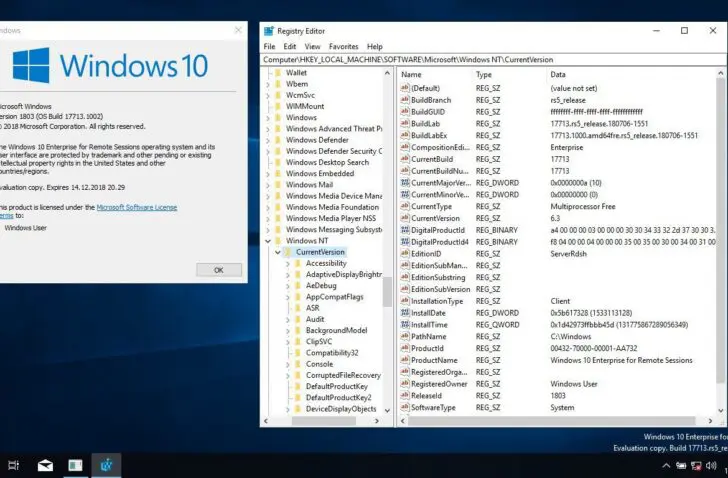Click the DigitalProductId4 binary value icon
The image size is (728, 478).
coord(405,242)
